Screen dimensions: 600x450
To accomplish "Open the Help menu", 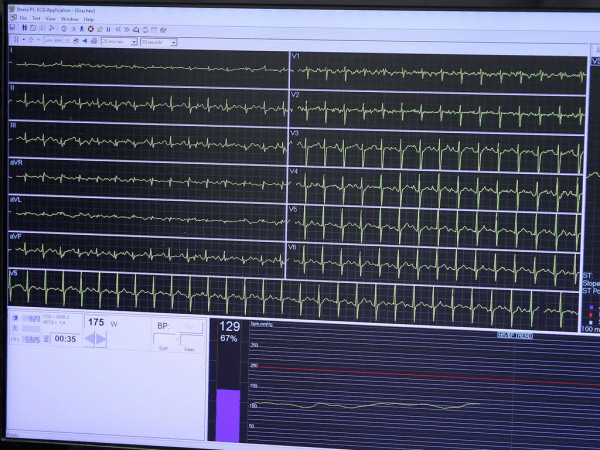I will [88, 19].
